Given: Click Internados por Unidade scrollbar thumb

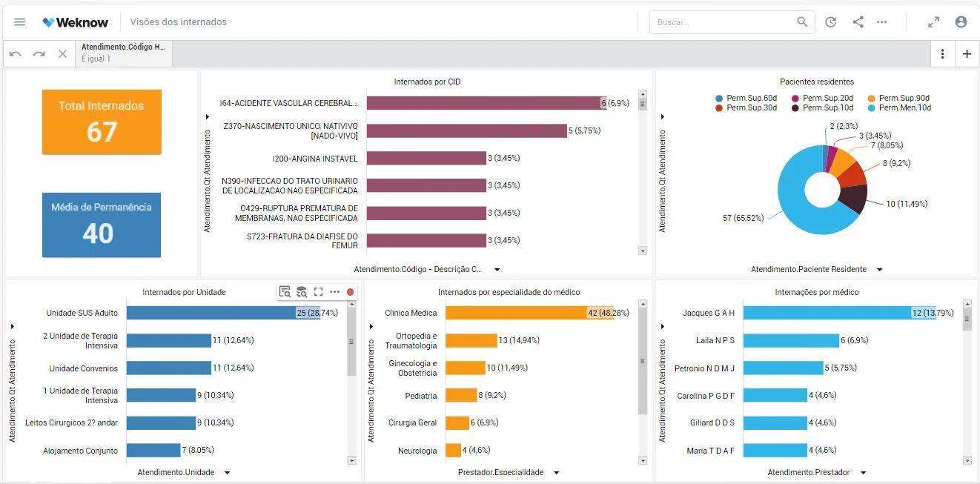Looking at the screenshot, I should coord(351,341).
